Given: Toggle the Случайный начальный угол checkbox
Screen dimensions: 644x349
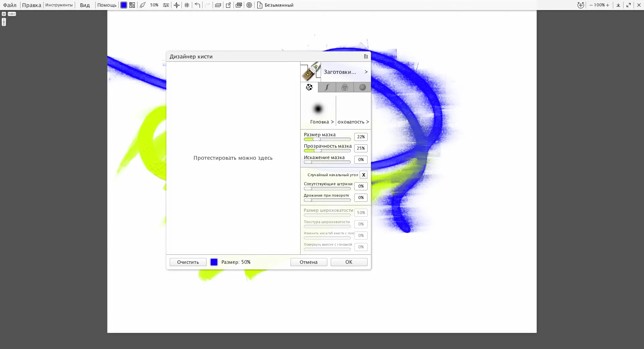Looking at the screenshot, I should [x=364, y=175].
